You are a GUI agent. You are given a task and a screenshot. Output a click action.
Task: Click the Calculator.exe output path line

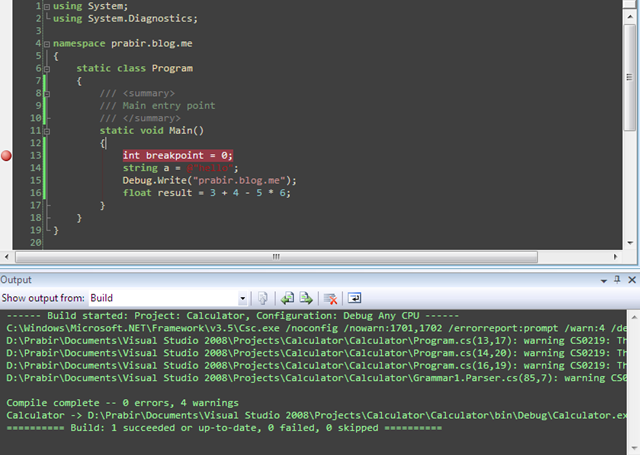pyautogui.click(x=316, y=415)
